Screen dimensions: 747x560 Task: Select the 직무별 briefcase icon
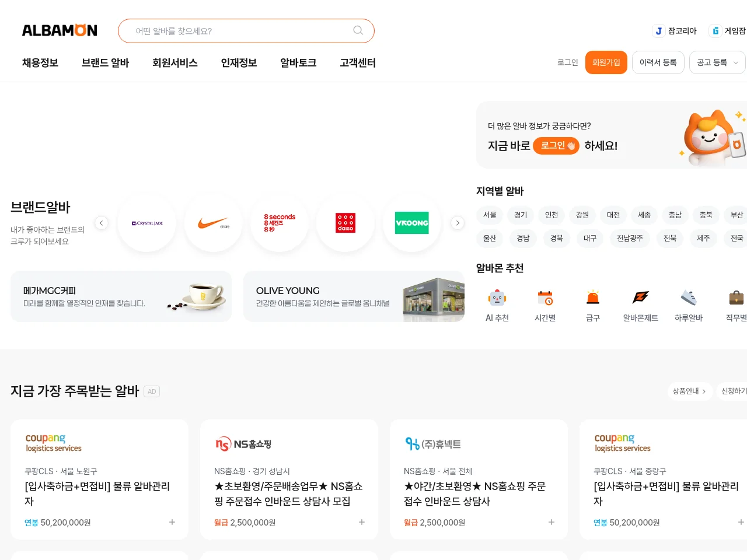pyautogui.click(x=736, y=298)
